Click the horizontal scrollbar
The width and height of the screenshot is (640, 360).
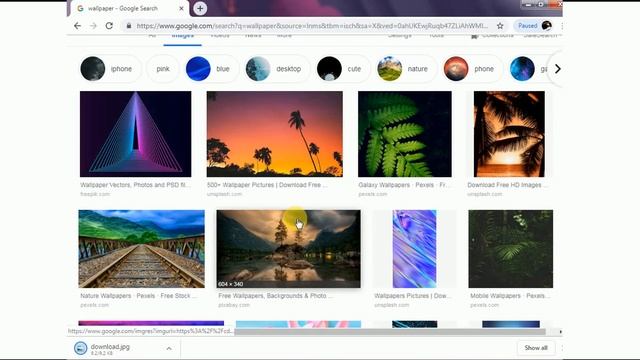tap(390, 332)
